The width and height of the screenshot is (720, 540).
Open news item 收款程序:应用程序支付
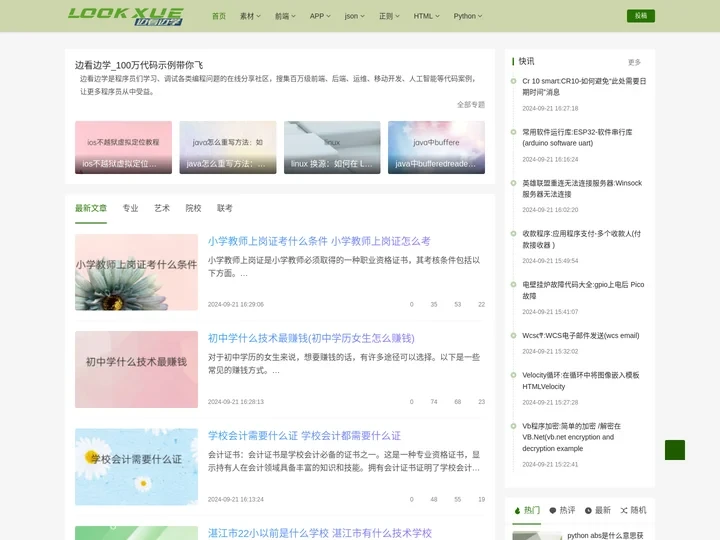coord(581,239)
